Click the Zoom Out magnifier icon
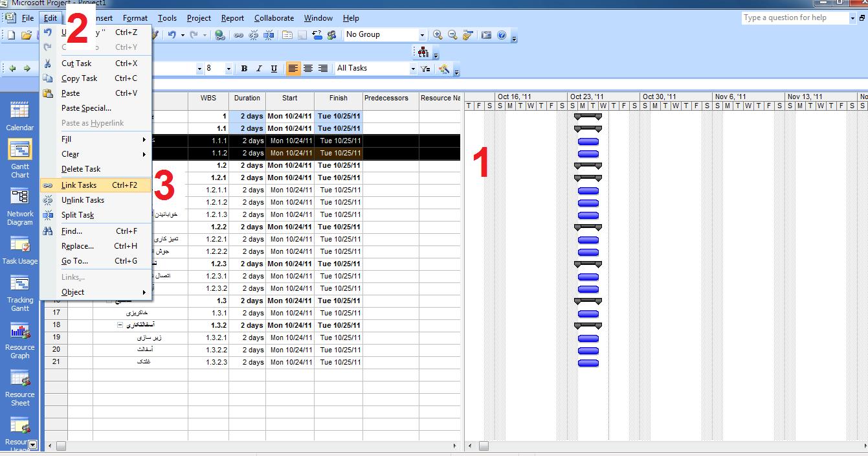 click(452, 35)
